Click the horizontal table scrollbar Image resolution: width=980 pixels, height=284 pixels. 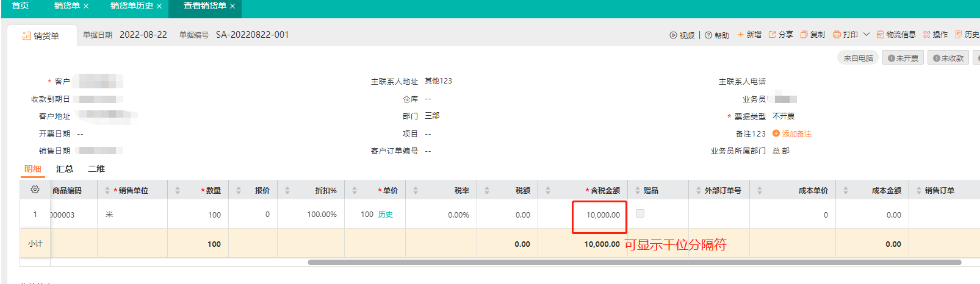(635, 263)
